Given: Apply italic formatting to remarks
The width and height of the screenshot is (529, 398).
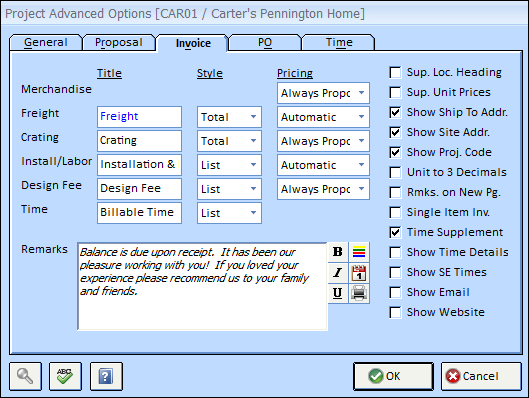Looking at the screenshot, I should (337, 273).
